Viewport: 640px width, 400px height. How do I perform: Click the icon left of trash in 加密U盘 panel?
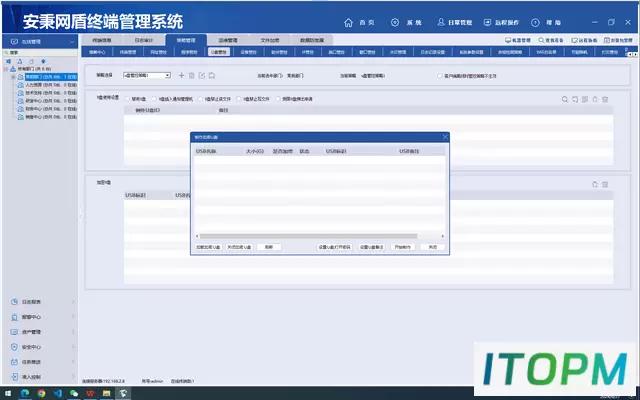[595, 184]
